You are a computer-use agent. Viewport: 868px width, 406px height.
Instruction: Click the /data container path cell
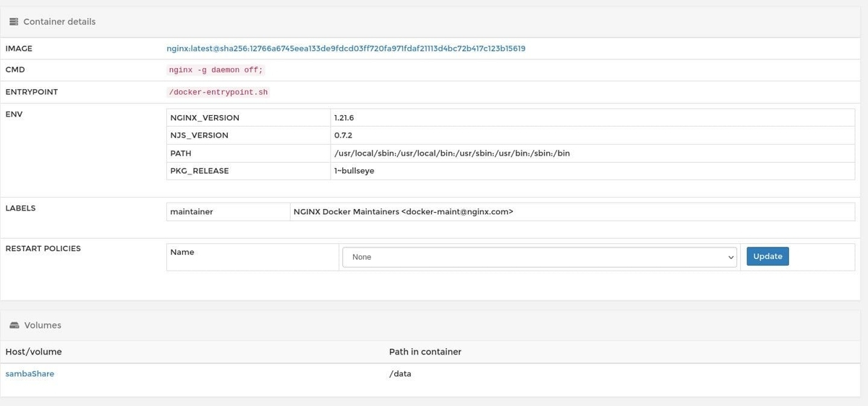click(400, 373)
